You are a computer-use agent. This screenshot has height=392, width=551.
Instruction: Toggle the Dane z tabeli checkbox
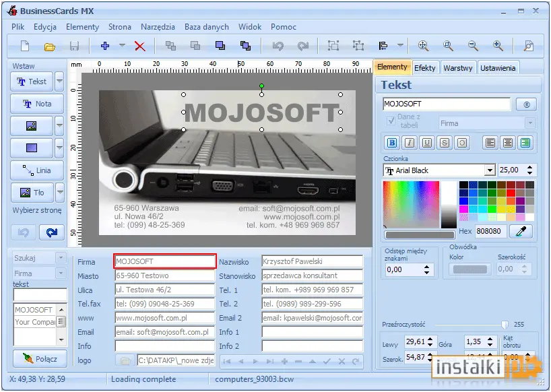pos(391,121)
